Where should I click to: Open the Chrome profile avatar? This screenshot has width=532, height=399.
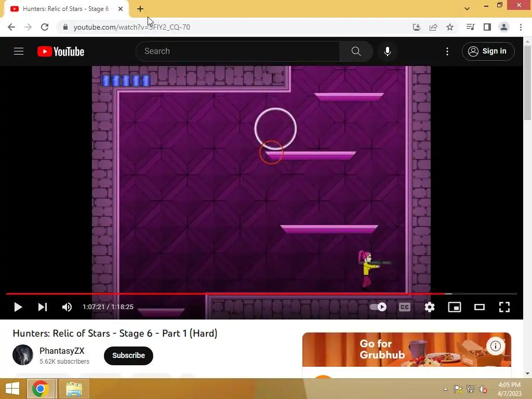pos(504,27)
